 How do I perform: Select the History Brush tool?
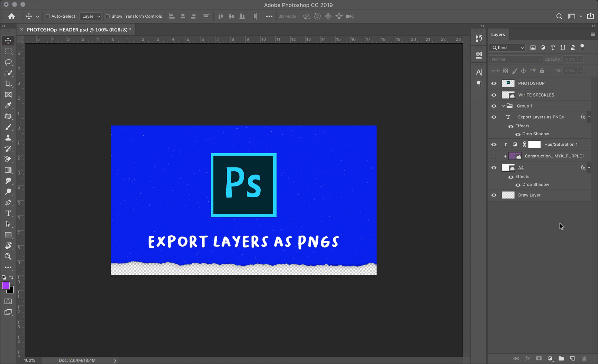tap(8, 148)
